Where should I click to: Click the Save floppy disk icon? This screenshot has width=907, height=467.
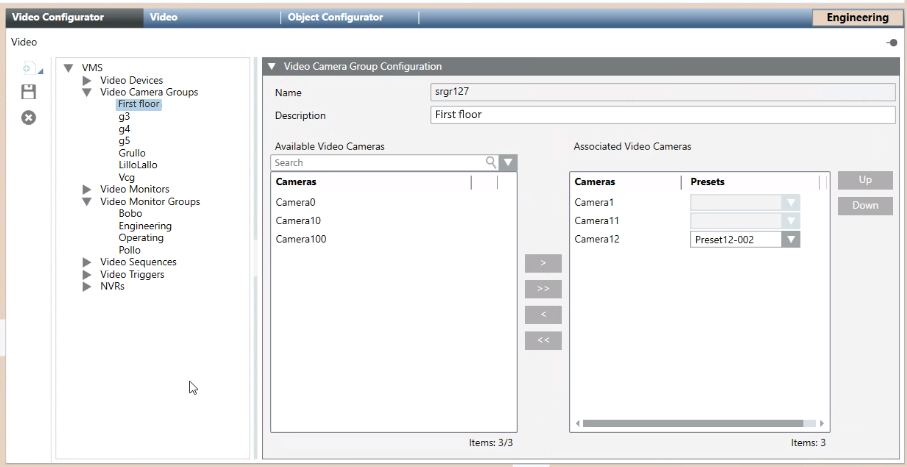[x=30, y=91]
